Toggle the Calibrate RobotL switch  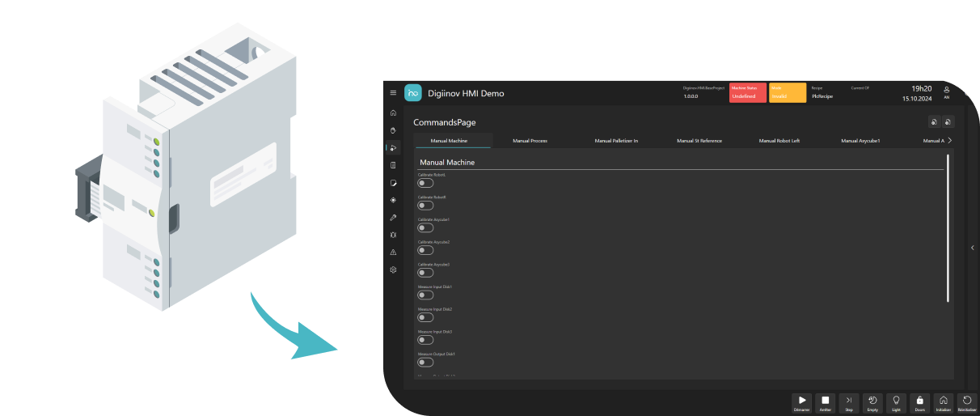click(x=425, y=183)
